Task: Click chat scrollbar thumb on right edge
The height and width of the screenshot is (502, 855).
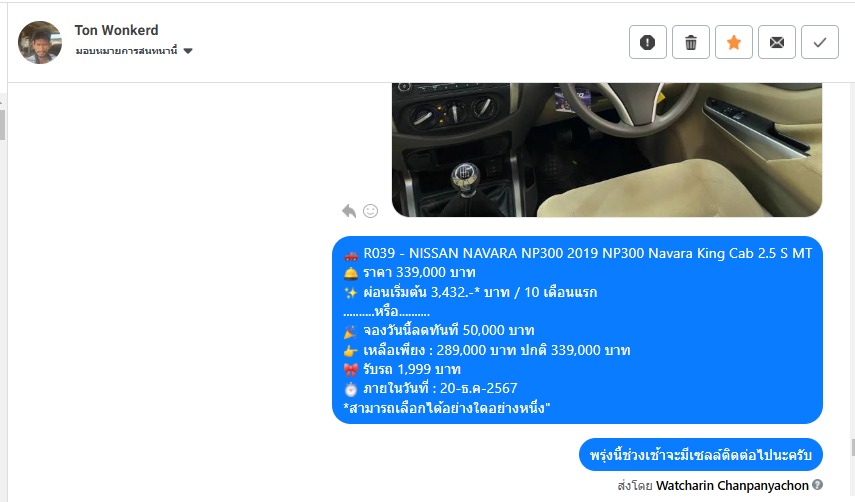Action: click(852, 447)
